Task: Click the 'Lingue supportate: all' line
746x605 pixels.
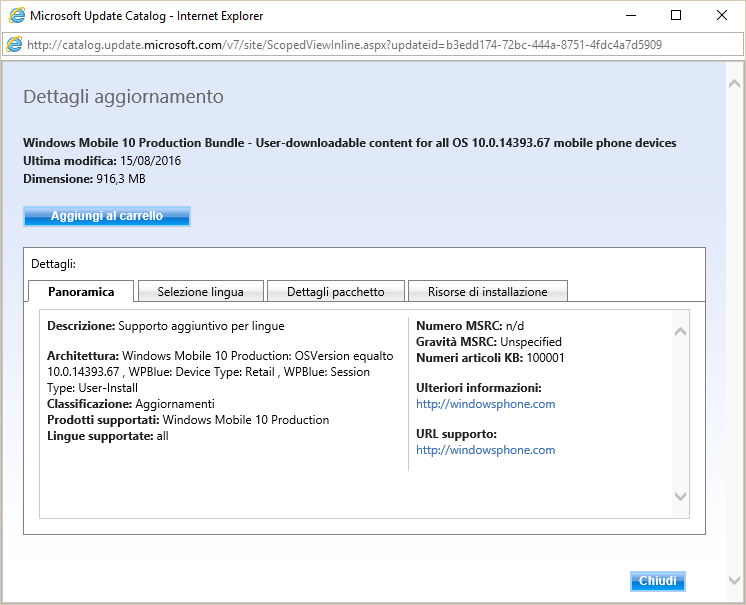Action: click(x=108, y=436)
